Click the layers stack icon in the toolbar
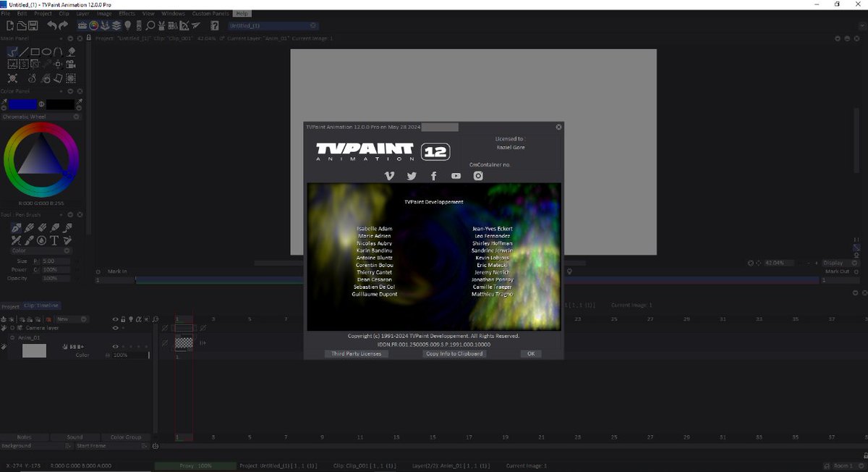The width and height of the screenshot is (868, 472). (x=116, y=25)
